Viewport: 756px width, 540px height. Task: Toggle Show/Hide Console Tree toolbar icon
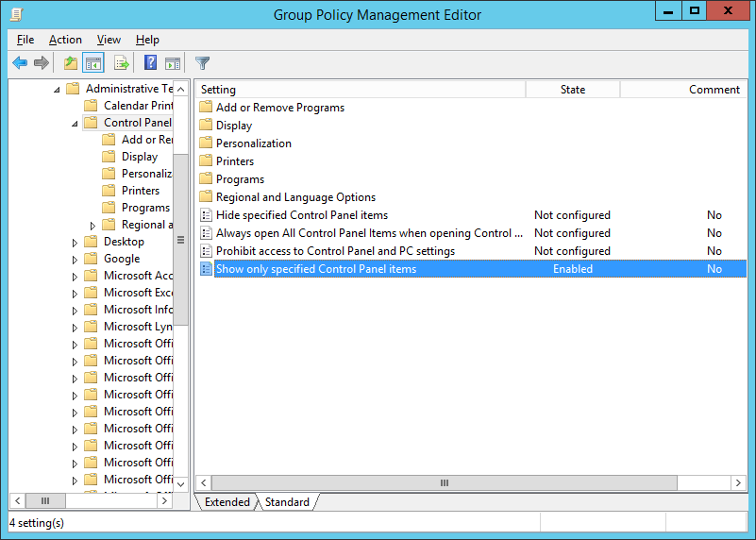(93, 63)
